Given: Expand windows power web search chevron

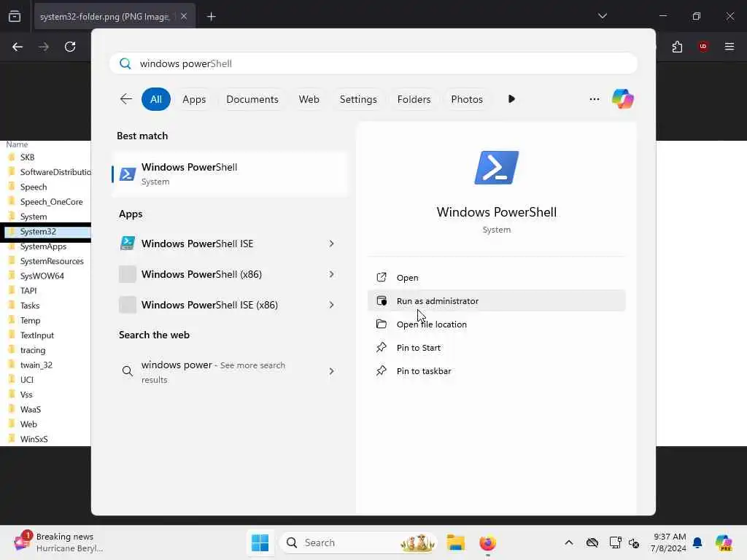Looking at the screenshot, I should 332,371.
